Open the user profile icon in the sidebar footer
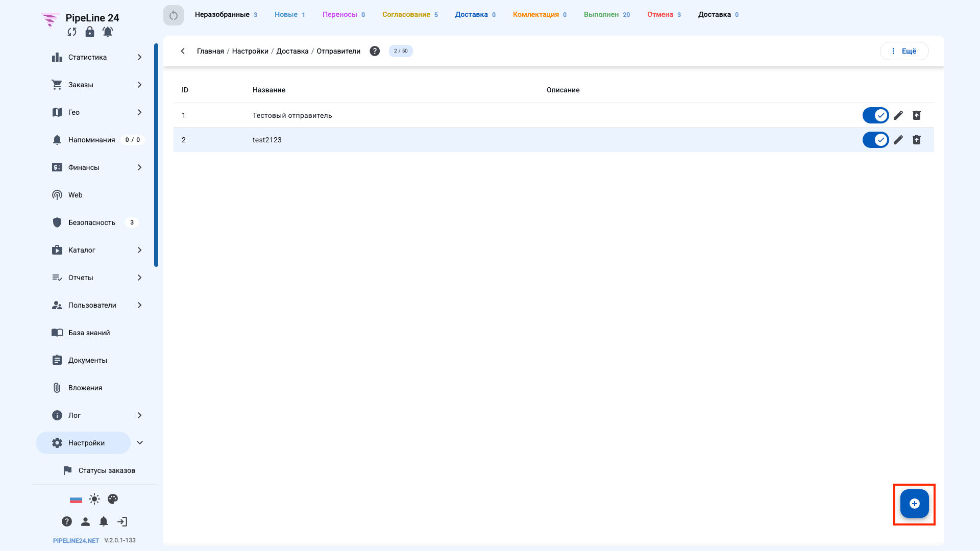The image size is (980, 551). click(x=85, y=521)
